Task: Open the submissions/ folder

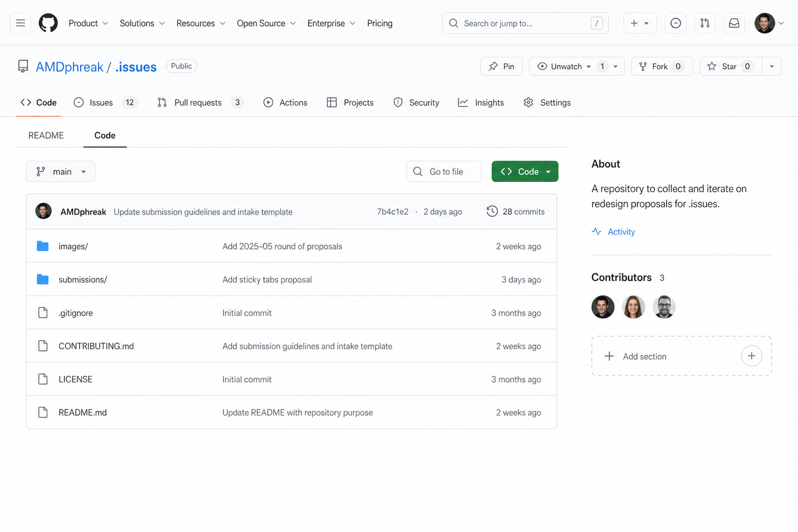Action: [x=83, y=280]
